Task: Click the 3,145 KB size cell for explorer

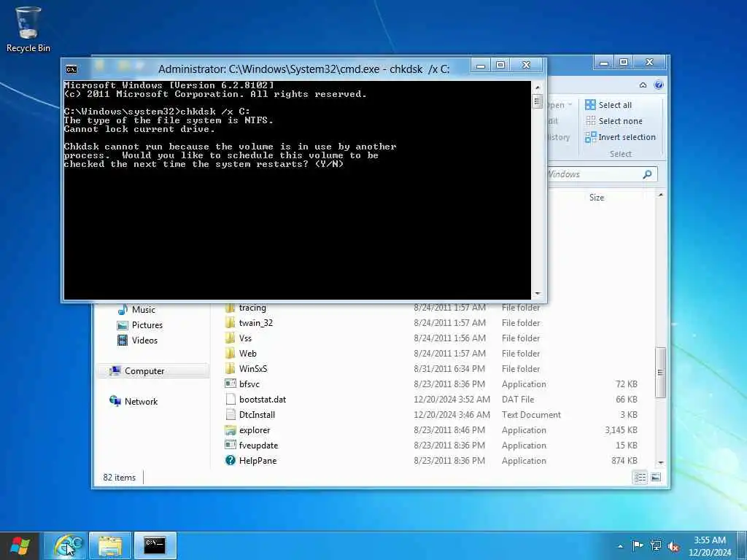Action: tap(621, 430)
